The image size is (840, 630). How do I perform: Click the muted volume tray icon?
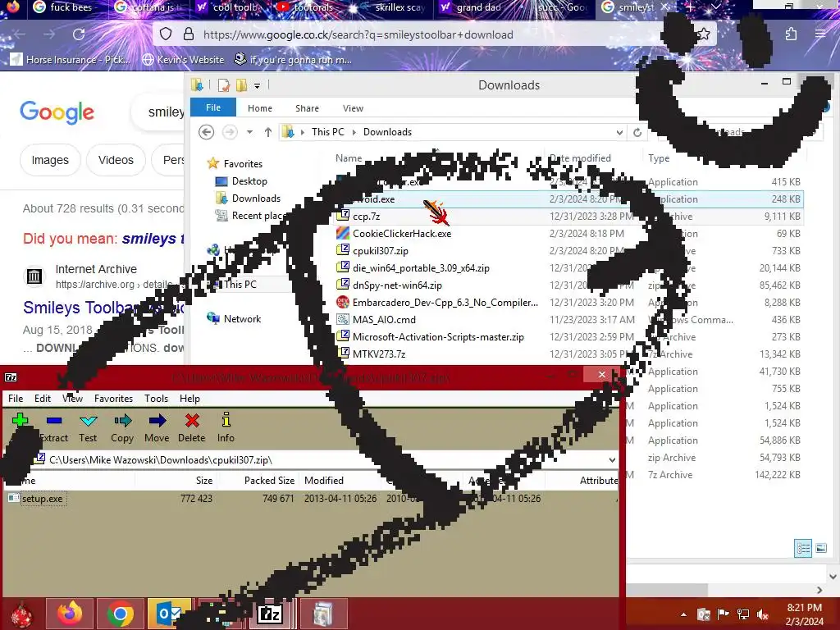coord(763,614)
